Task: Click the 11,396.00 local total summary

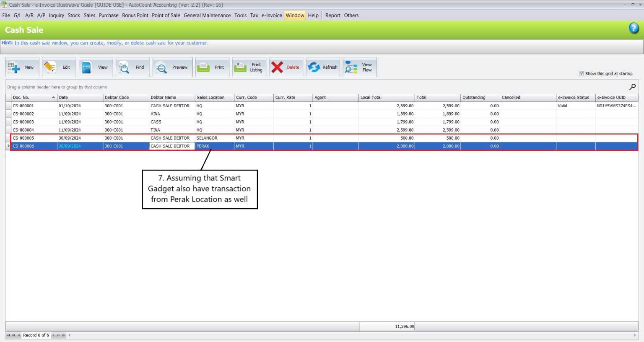Action: (x=387, y=326)
